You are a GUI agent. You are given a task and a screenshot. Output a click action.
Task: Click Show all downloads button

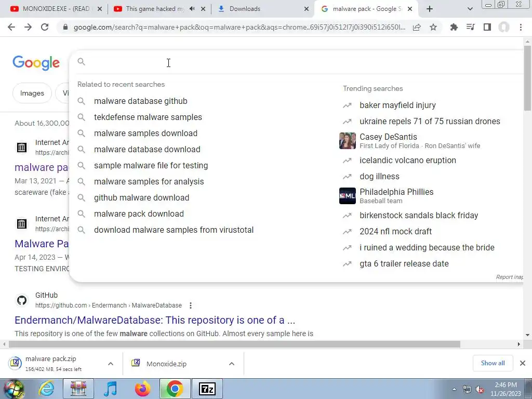493,363
